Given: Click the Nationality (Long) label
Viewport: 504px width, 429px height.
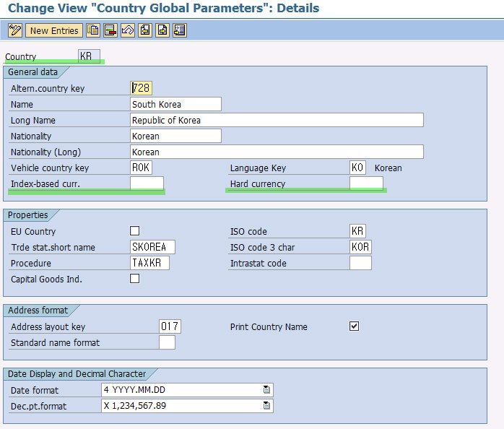Looking at the screenshot, I should click(x=45, y=152).
